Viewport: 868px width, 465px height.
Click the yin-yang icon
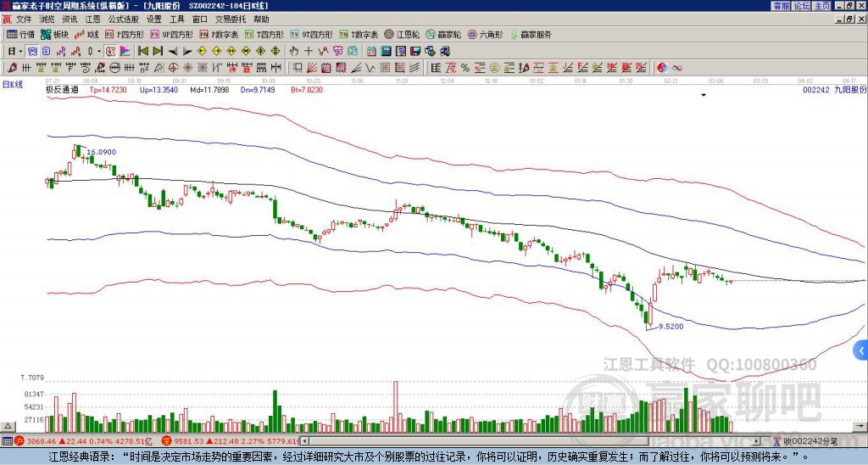point(662,68)
